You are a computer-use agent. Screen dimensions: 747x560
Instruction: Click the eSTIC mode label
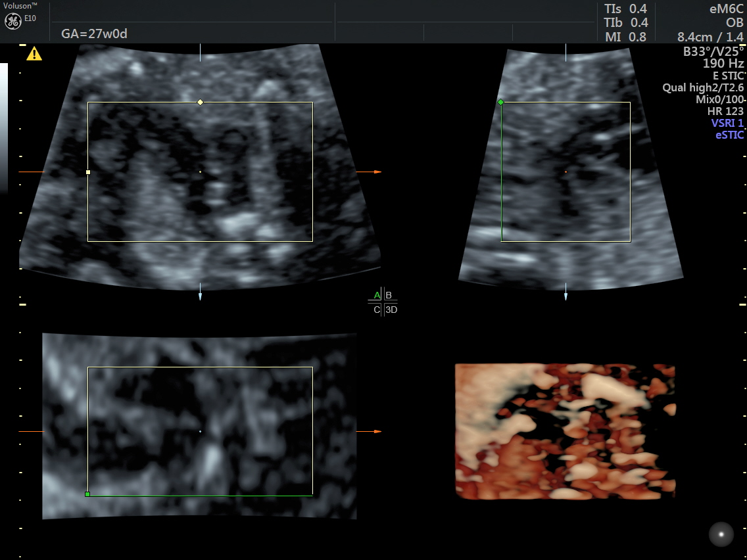click(x=729, y=135)
